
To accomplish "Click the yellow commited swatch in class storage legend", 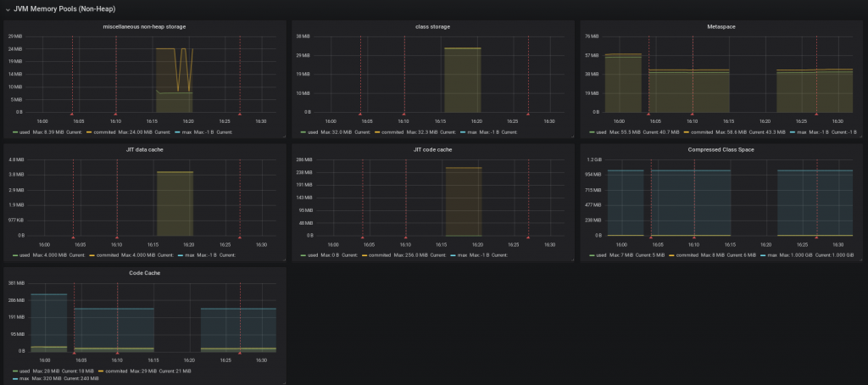I will pos(376,132).
